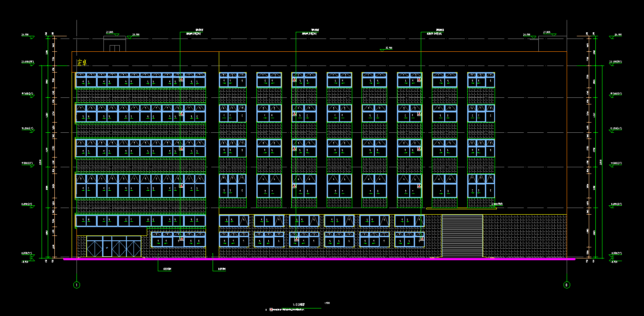
Task: Click grid axis bubble number 8
Action: tap(567, 285)
